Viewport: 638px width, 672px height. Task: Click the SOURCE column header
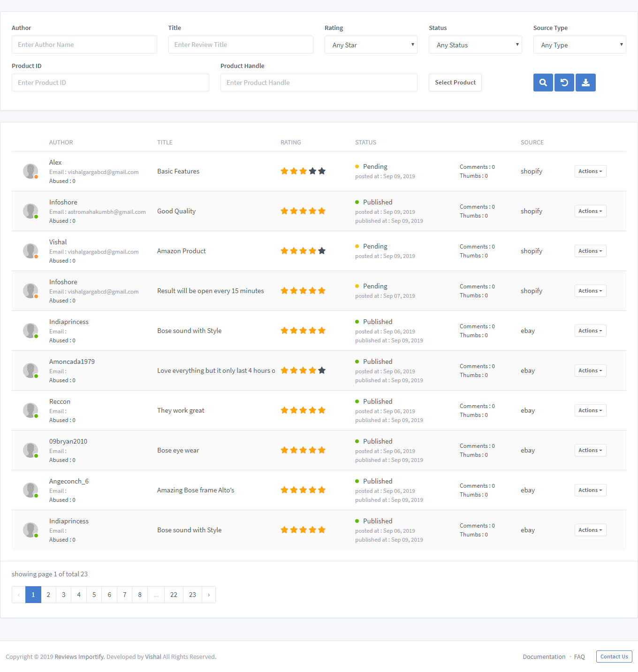[x=532, y=142]
